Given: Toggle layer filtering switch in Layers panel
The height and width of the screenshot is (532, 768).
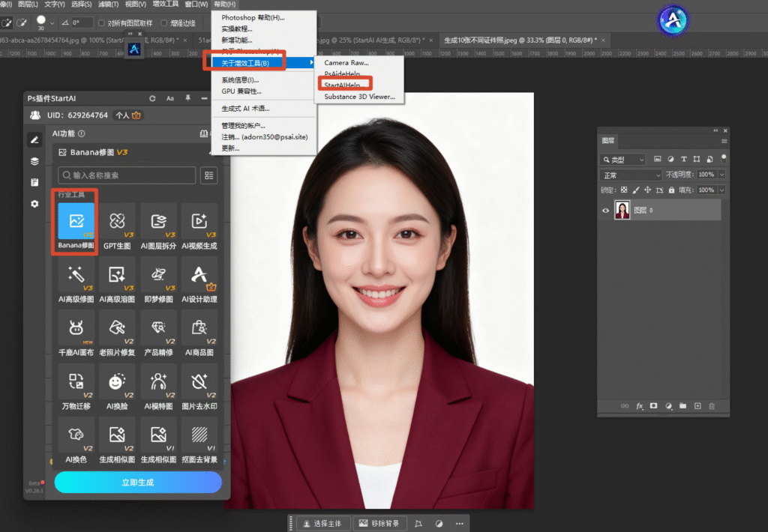Looking at the screenshot, I should [724, 158].
